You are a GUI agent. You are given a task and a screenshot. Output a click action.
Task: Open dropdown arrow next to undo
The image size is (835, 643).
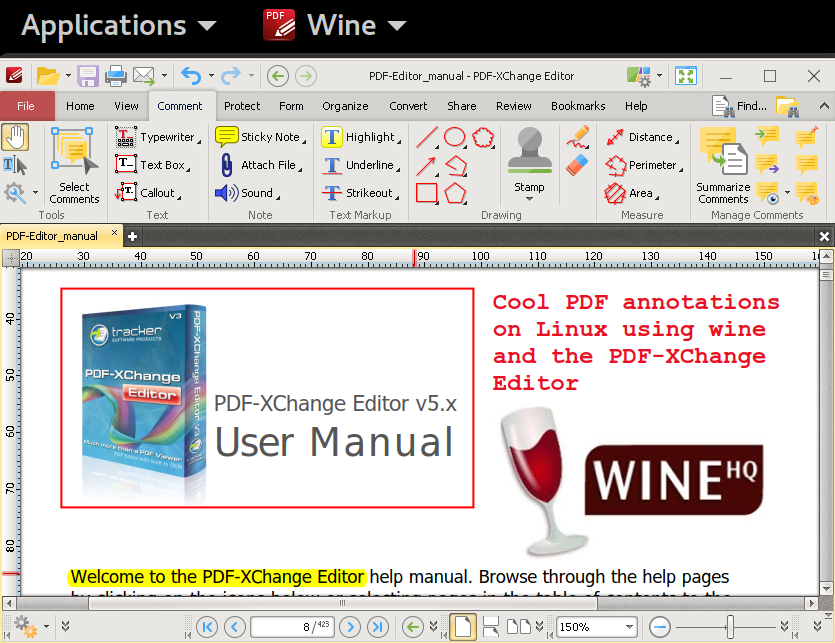coord(211,76)
